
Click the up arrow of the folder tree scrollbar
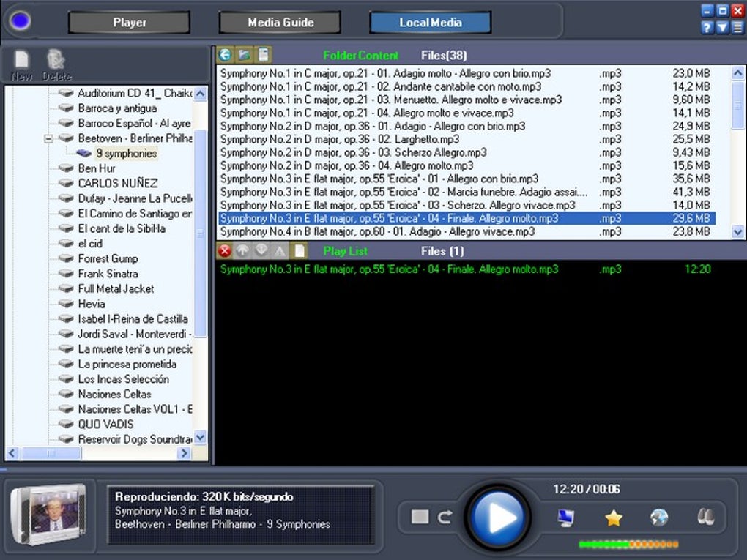201,94
